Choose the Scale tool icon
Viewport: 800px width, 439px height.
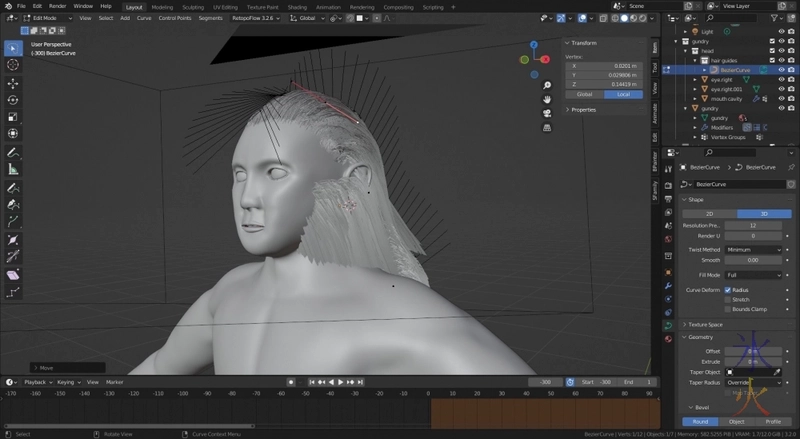tap(13, 117)
